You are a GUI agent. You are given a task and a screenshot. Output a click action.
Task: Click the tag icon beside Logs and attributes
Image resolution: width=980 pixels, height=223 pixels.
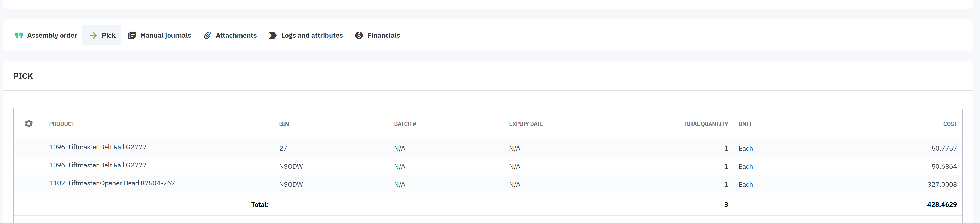click(273, 35)
